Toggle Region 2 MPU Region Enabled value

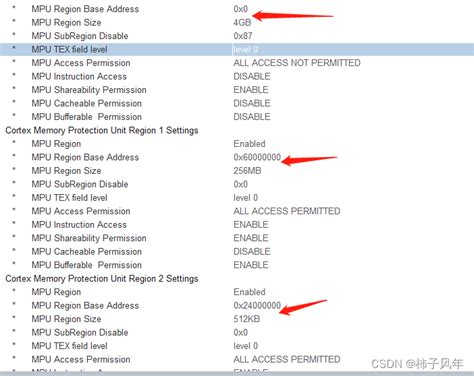point(249,292)
